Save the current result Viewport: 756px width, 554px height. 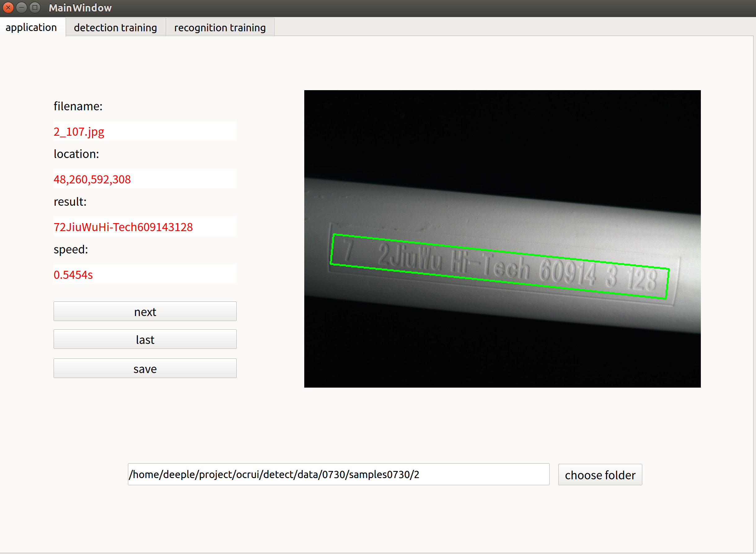[x=145, y=368]
